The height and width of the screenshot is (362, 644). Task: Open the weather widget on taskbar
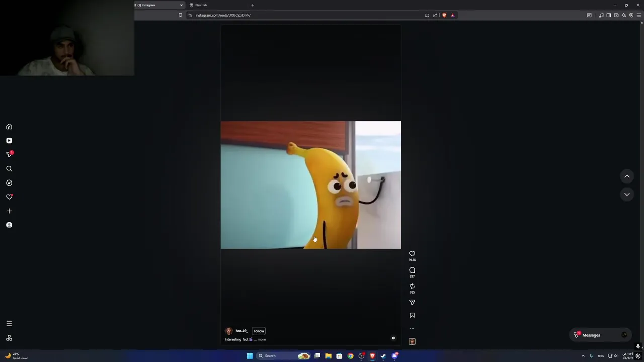coord(16,356)
